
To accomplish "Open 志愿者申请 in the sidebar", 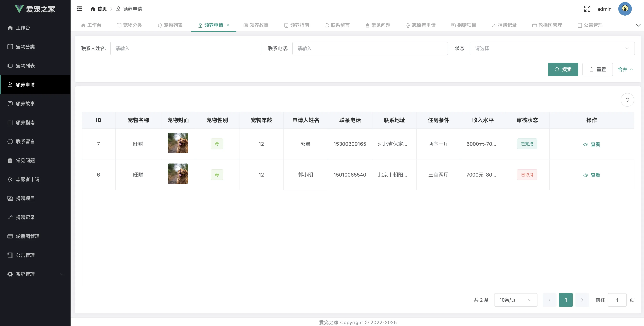I will coord(28,179).
